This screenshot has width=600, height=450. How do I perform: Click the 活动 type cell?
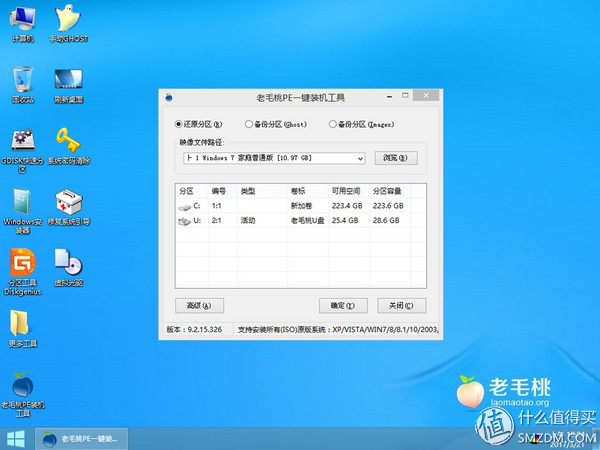248,220
